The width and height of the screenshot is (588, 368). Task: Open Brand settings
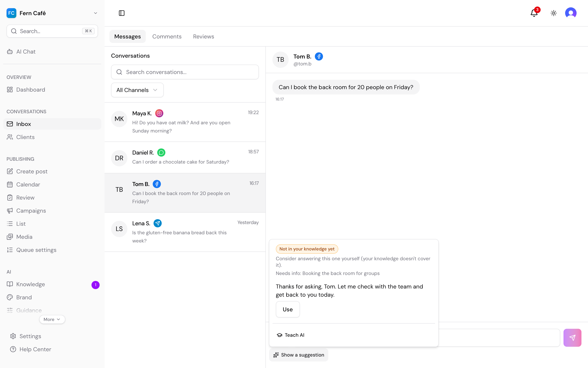pos(52,297)
